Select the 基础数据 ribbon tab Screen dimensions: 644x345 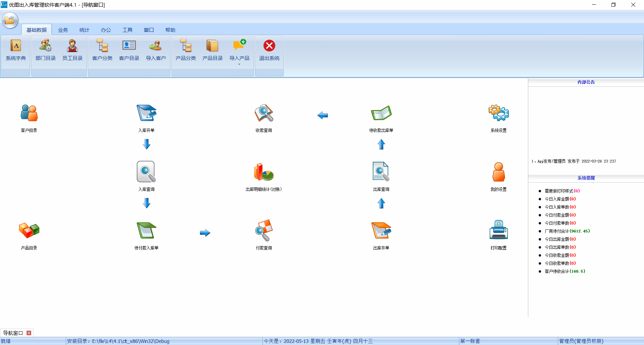coord(37,30)
